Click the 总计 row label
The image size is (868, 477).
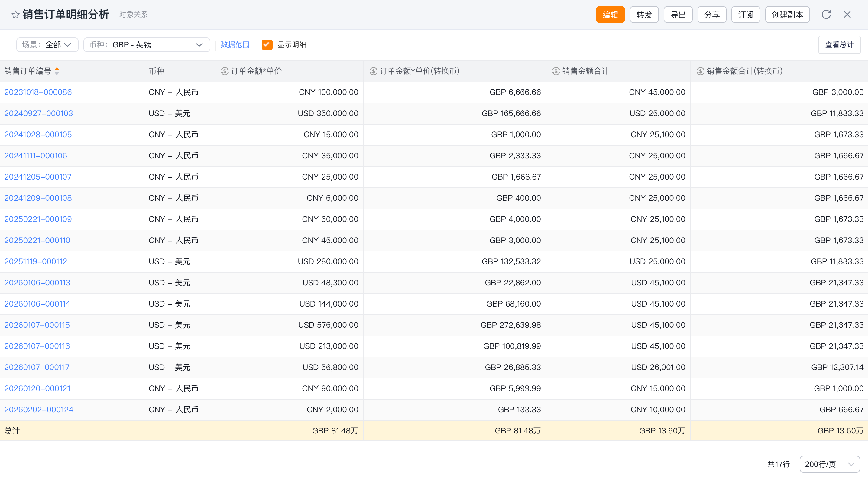(12, 430)
